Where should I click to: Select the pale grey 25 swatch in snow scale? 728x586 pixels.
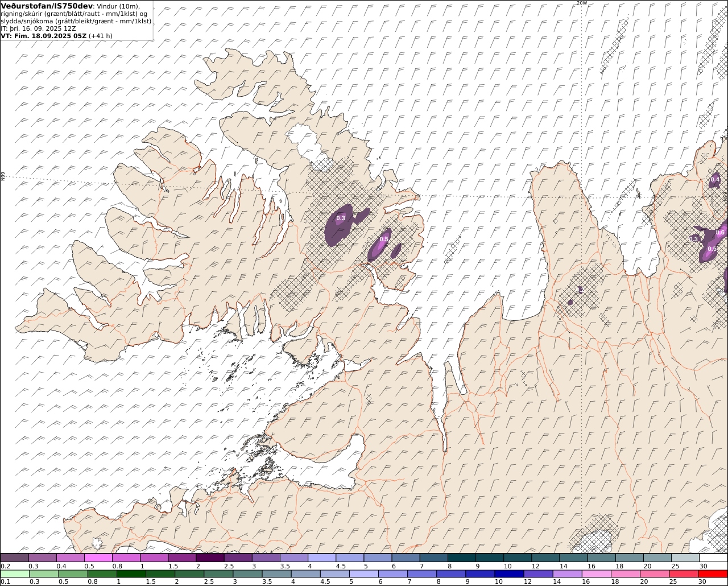pyautogui.click(x=685, y=558)
